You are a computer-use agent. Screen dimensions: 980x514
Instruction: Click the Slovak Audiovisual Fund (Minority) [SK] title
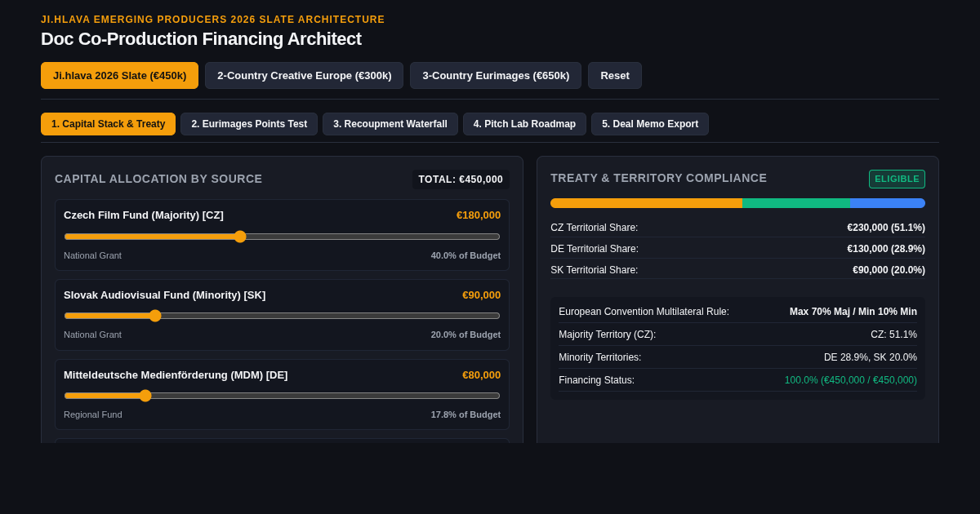point(165,295)
